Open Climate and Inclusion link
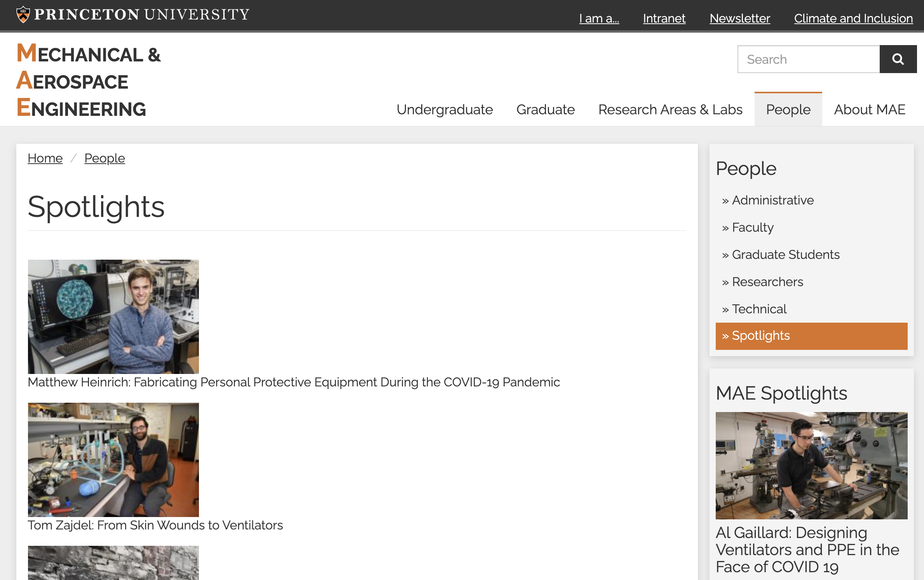This screenshot has width=924, height=580. pos(853,18)
